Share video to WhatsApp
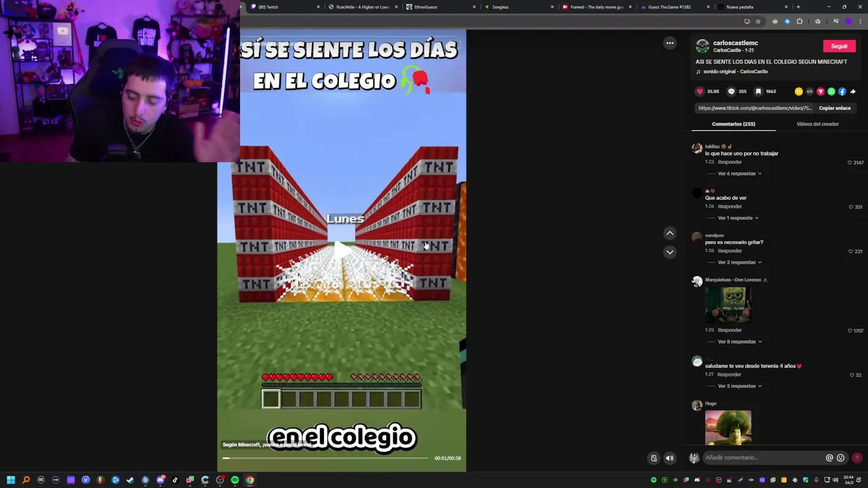Image resolution: width=868 pixels, height=488 pixels. point(831,91)
